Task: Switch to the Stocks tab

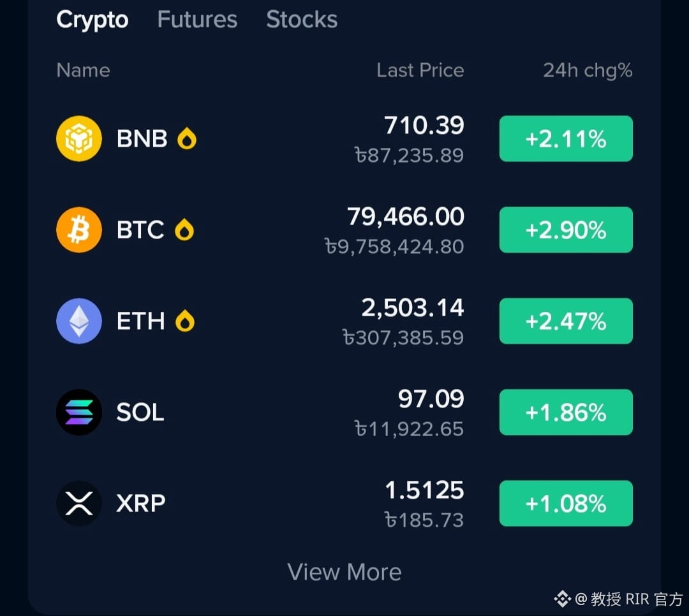Action: (x=302, y=19)
